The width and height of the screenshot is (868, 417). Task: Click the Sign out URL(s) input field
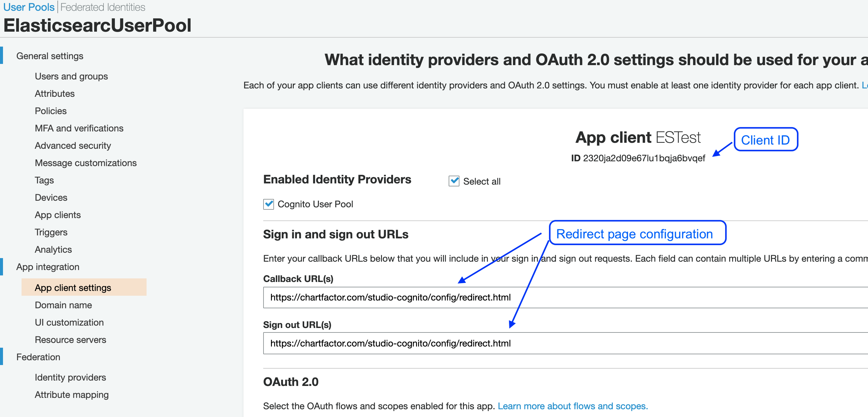539,343
